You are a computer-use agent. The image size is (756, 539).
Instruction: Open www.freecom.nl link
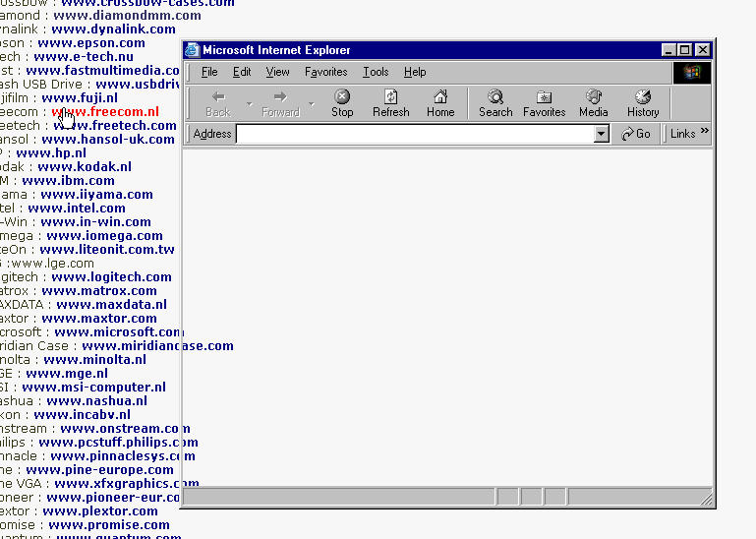(x=105, y=111)
